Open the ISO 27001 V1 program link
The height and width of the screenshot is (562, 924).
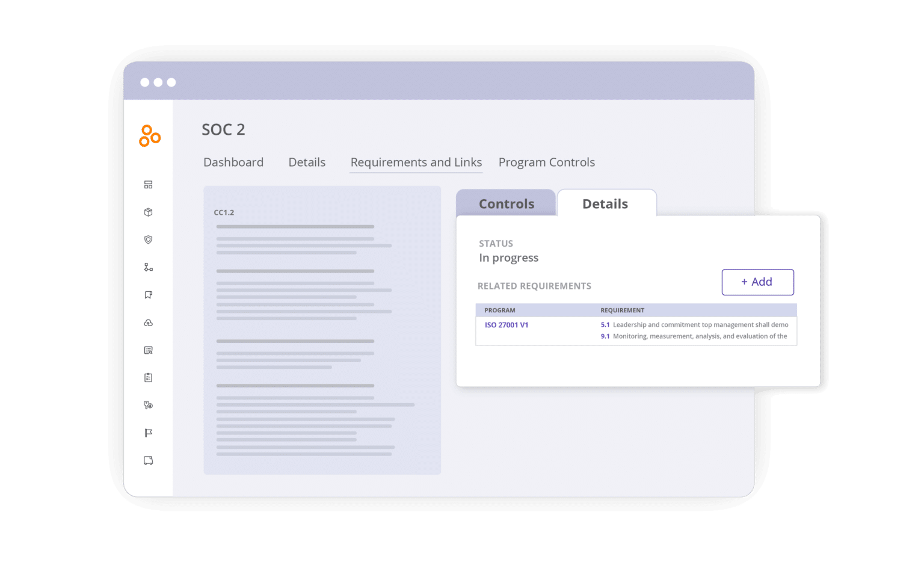[507, 325]
